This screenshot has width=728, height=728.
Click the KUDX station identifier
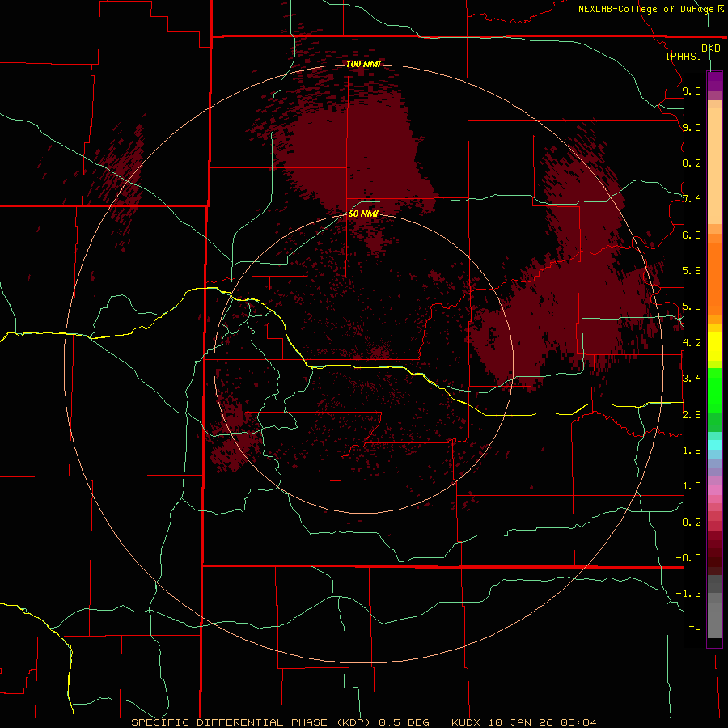(465, 722)
